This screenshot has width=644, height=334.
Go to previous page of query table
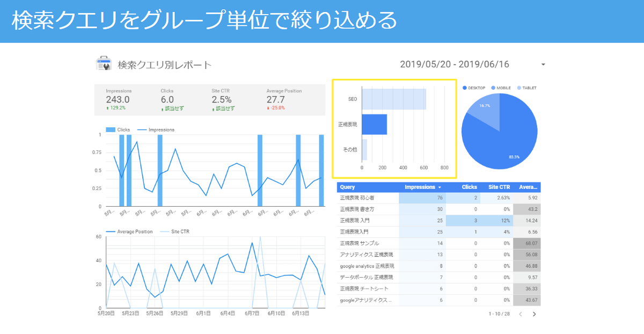click(x=520, y=314)
